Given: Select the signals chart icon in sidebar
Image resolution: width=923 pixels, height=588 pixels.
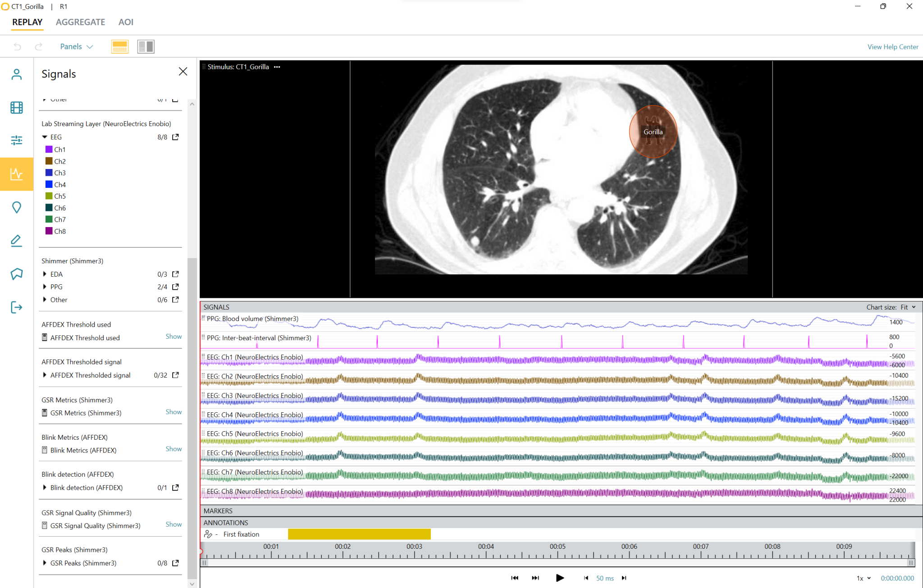Looking at the screenshot, I should (17, 174).
